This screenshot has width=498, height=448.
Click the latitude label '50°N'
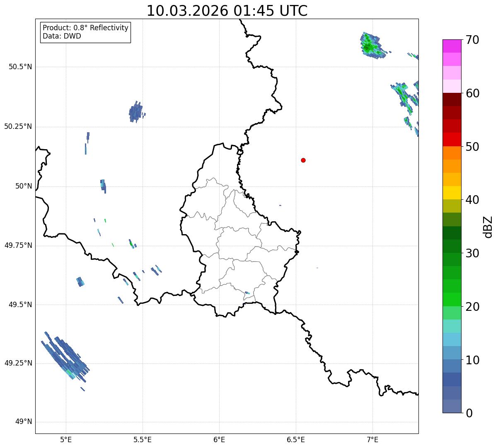24,186
